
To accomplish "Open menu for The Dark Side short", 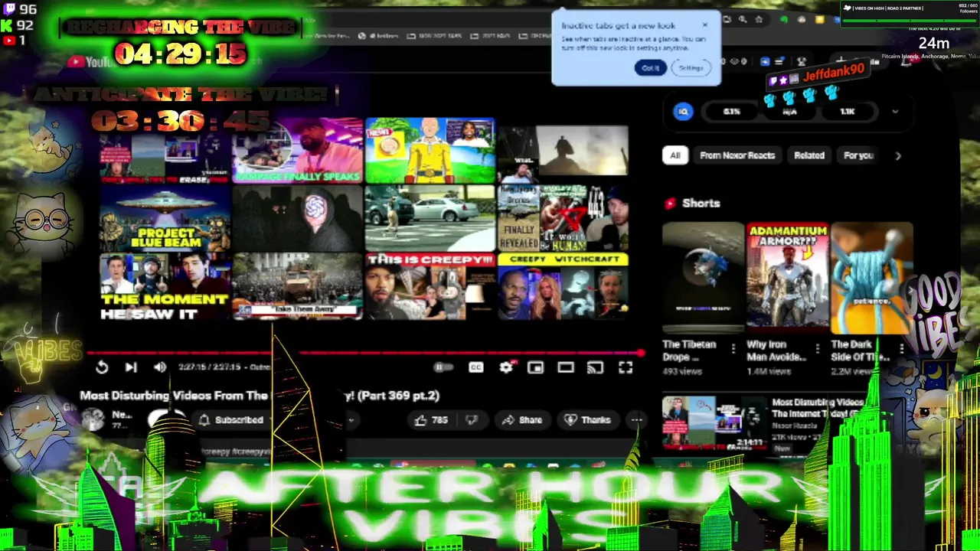I will tap(902, 349).
